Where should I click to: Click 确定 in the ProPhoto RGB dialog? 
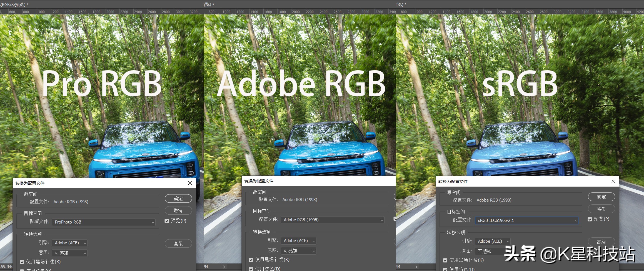coord(178,199)
